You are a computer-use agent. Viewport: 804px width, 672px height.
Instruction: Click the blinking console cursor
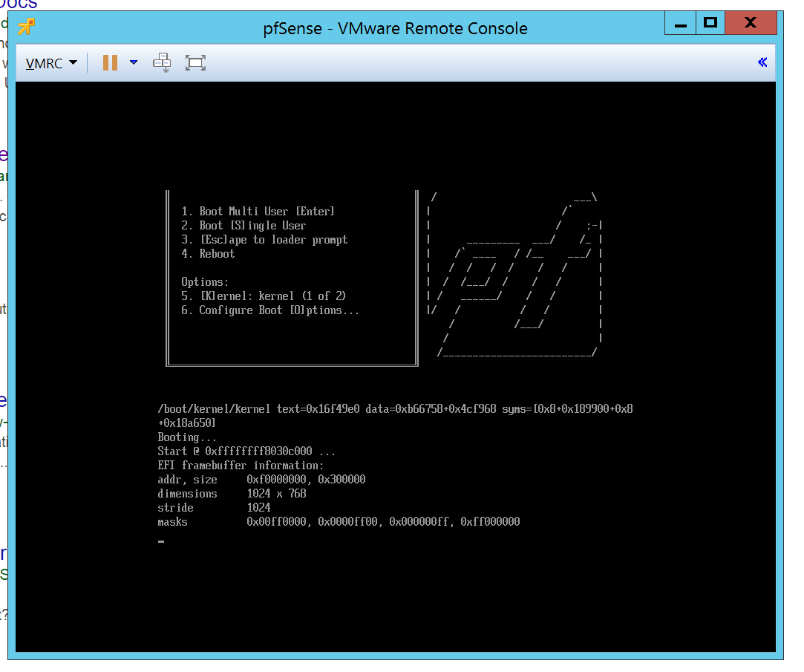(x=160, y=541)
